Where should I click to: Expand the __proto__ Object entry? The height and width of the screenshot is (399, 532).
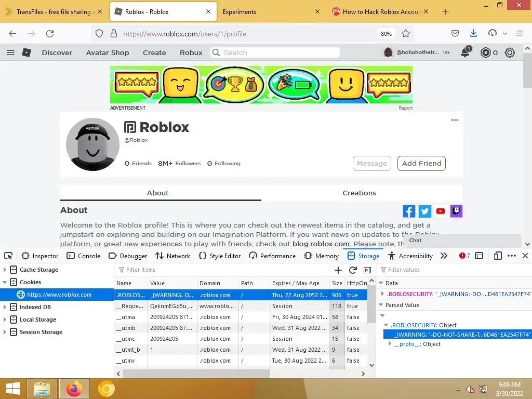coord(390,344)
